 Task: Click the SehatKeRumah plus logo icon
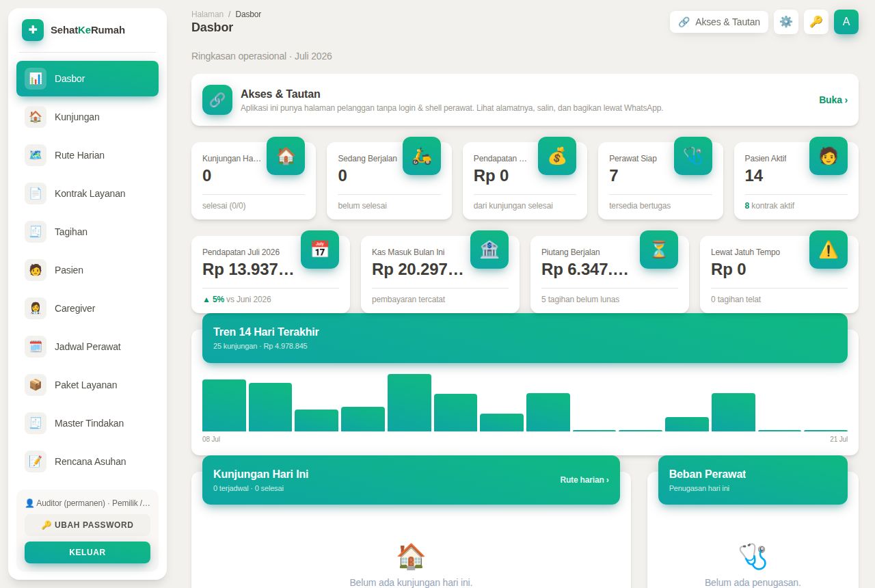(33, 30)
